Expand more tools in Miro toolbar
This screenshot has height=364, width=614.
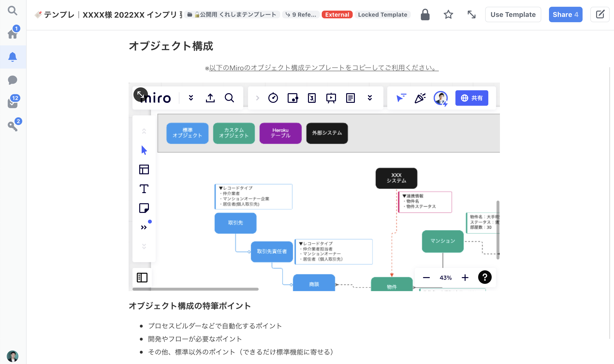[x=144, y=227]
